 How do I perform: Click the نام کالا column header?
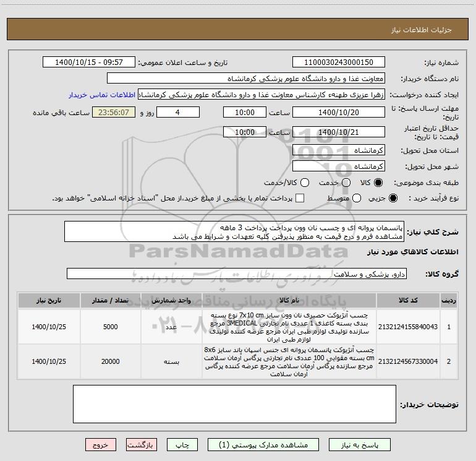pos(289,300)
